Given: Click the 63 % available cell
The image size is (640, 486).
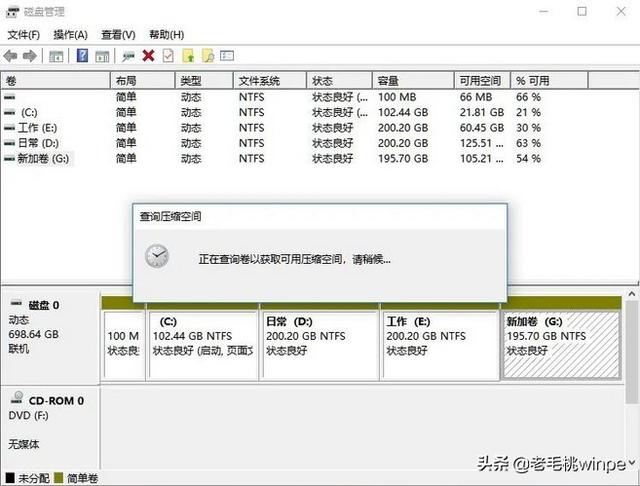Looking at the screenshot, I should tap(528, 143).
